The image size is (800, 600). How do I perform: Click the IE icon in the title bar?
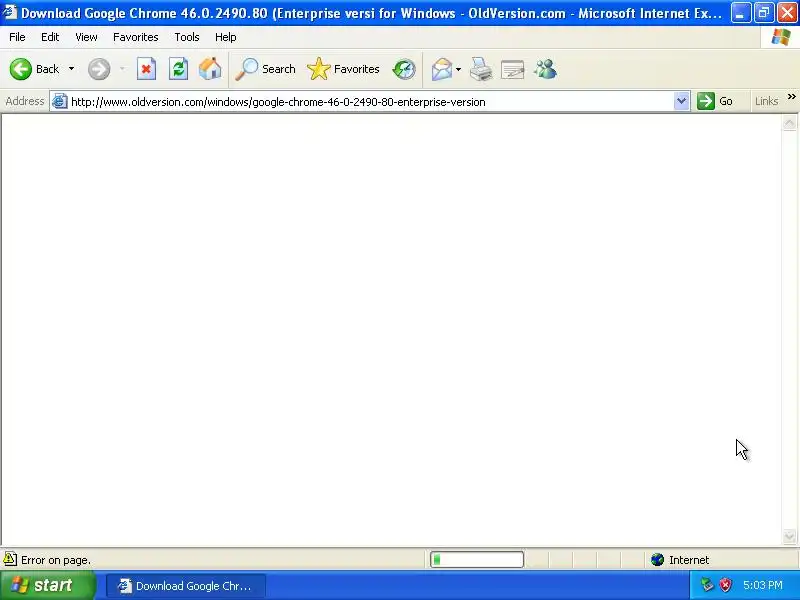(10, 12)
